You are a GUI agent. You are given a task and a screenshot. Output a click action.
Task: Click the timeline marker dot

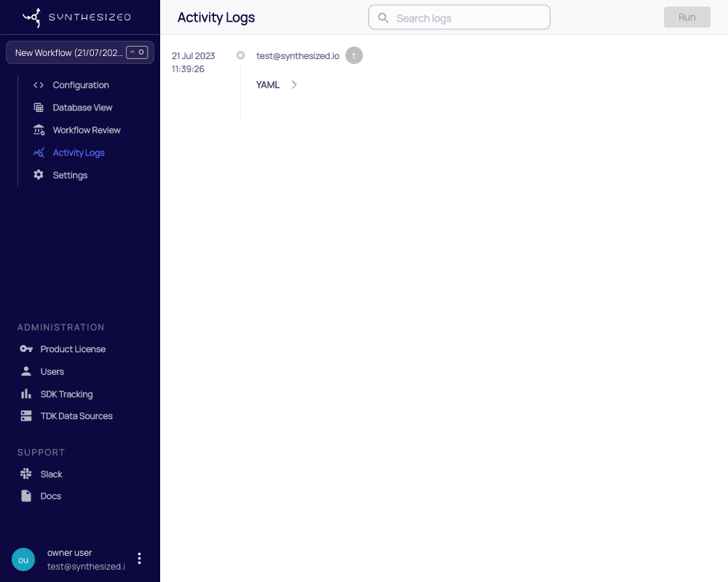tap(240, 55)
